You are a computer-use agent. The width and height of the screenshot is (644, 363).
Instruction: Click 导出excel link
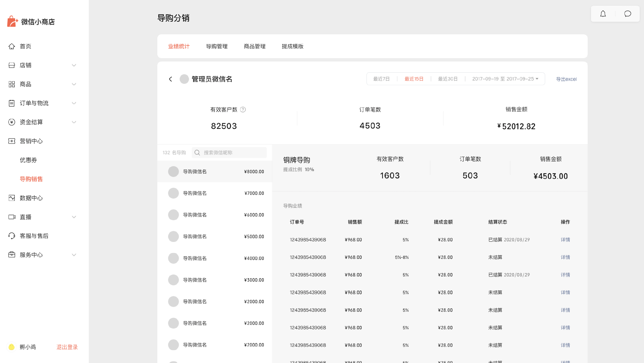coord(566,79)
